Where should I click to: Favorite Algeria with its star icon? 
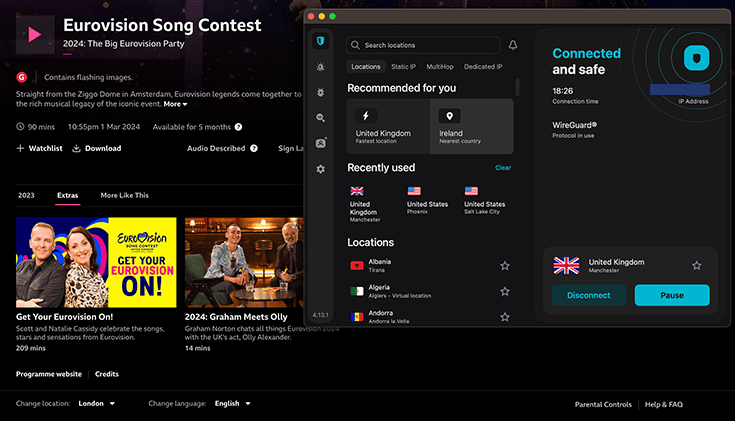[x=505, y=291]
